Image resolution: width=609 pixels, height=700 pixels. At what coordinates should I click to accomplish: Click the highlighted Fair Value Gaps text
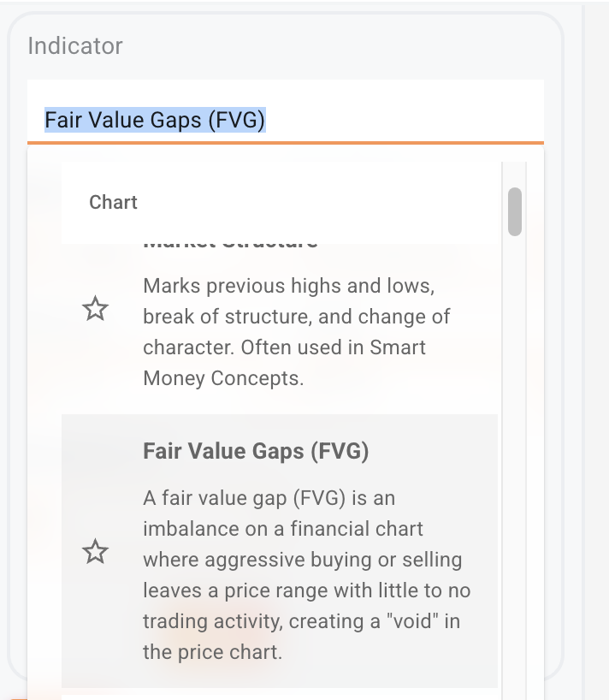pos(155,120)
